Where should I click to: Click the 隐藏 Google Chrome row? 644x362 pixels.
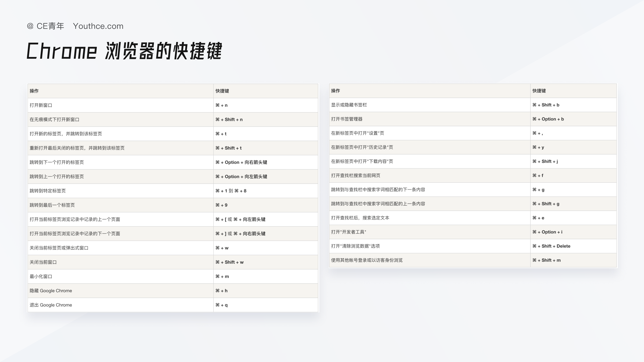[51, 290]
